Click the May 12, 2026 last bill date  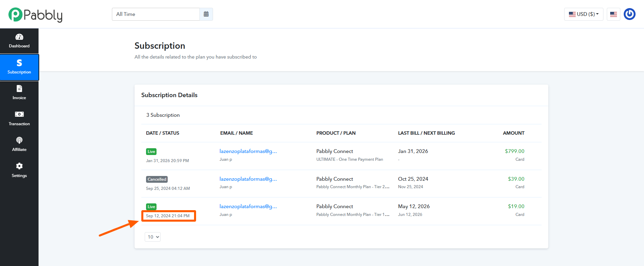click(x=414, y=206)
